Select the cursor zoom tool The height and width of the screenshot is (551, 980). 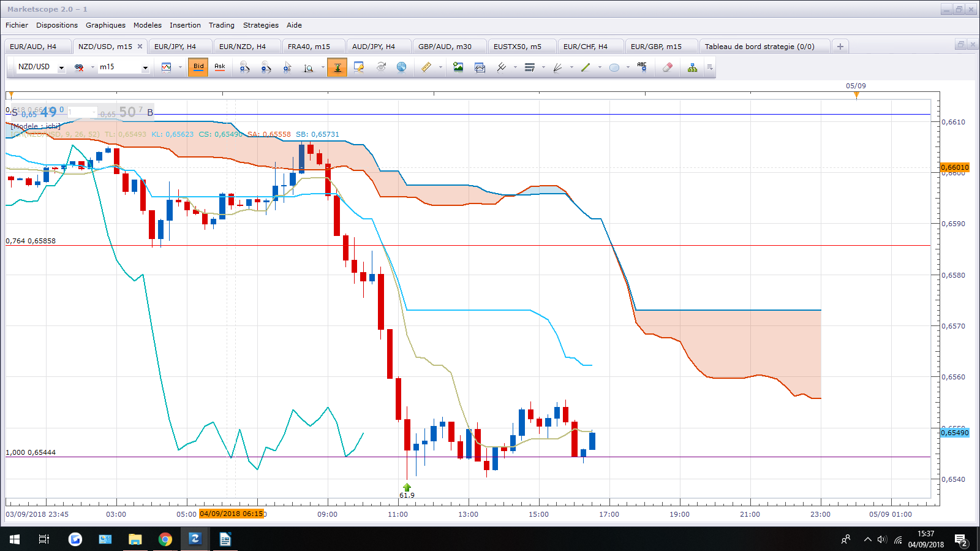pos(287,67)
